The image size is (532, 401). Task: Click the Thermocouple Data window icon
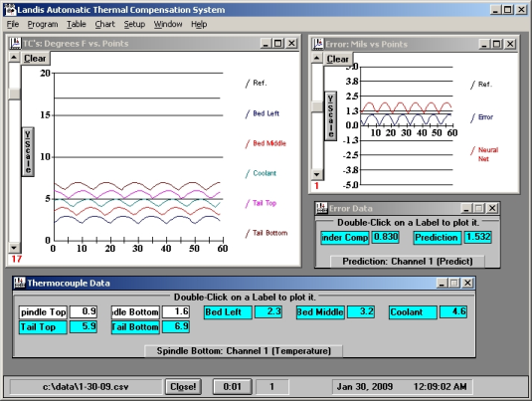point(20,283)
